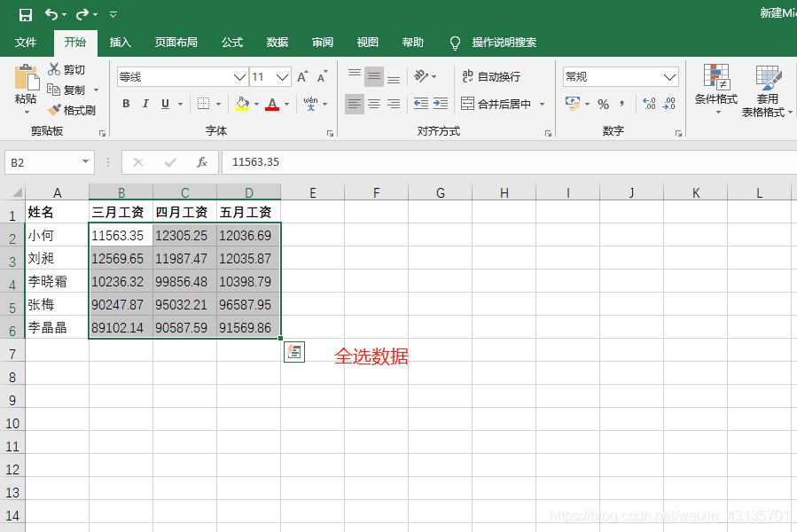Click the formula bar with 11563.35
The height and width of the screenshot is (532, 797).
[x=509, y=162]
